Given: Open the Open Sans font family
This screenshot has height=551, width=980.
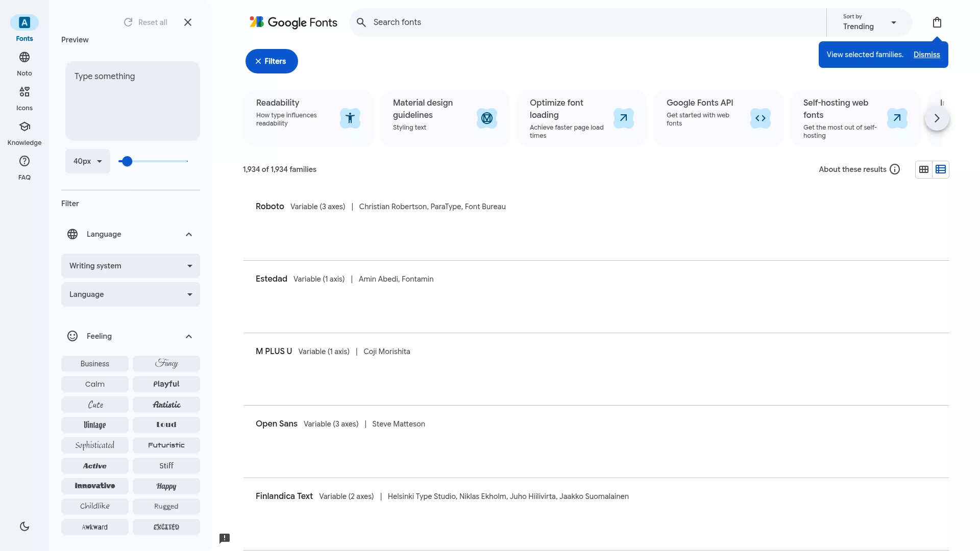Looking at the screenshot, I should (x=277, y=424).
